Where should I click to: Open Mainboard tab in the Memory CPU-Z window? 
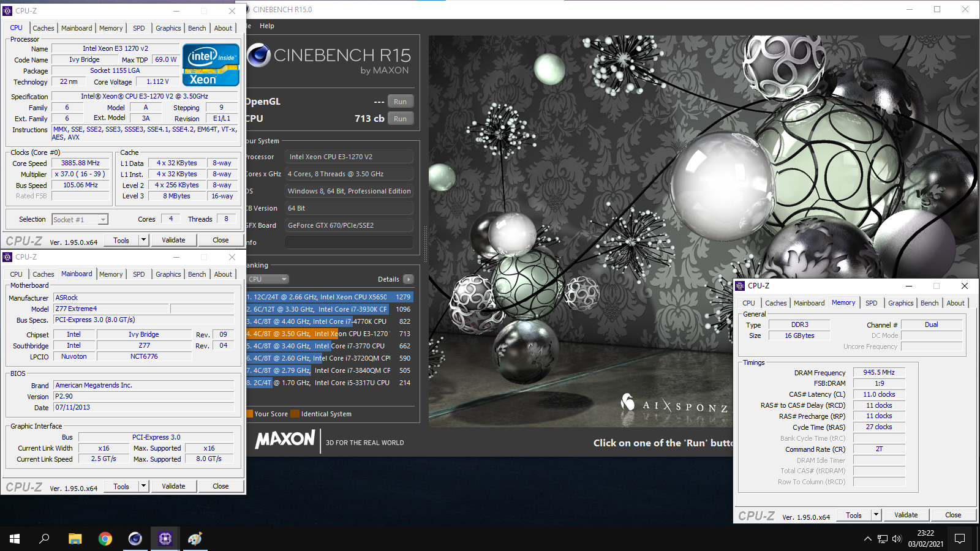point(809,303)
